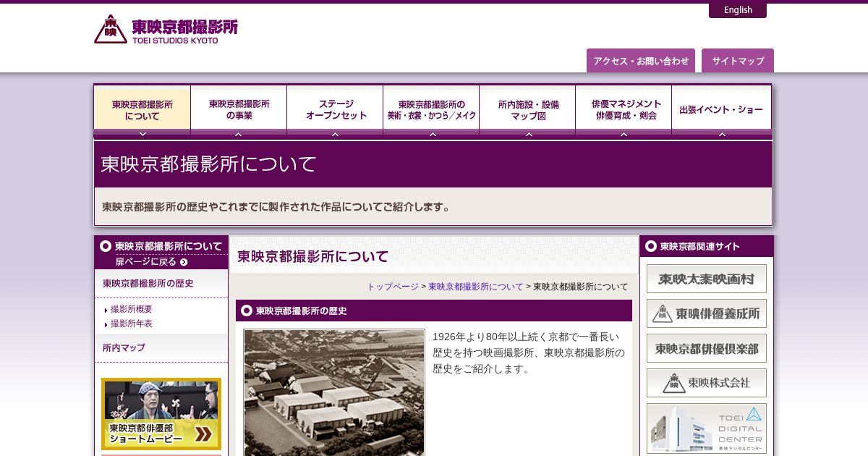Select 出張イベント・ショー menu item

[x=721, y=109]
